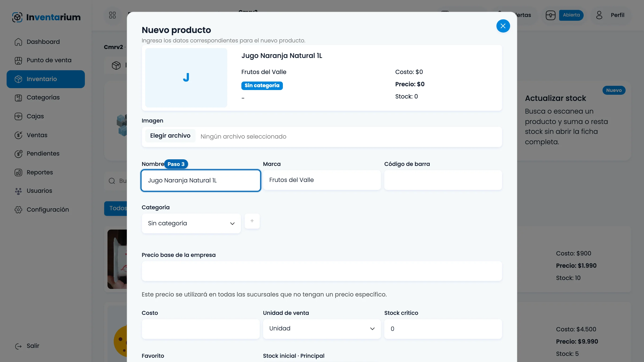The width and height of the screenshot is (644, 362).
Task: Open Pendientes in the sidebar
Action: (x=46, y=153)
